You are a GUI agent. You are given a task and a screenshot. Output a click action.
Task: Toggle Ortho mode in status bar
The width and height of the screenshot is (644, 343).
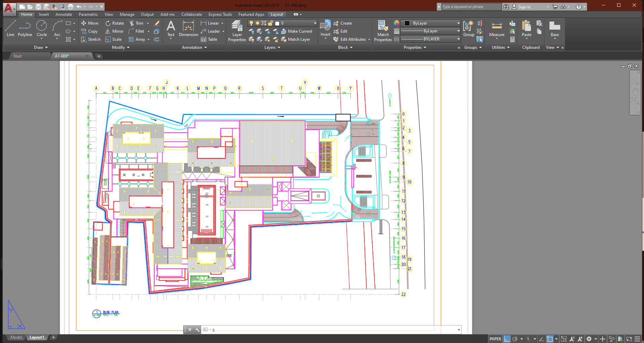507,339
